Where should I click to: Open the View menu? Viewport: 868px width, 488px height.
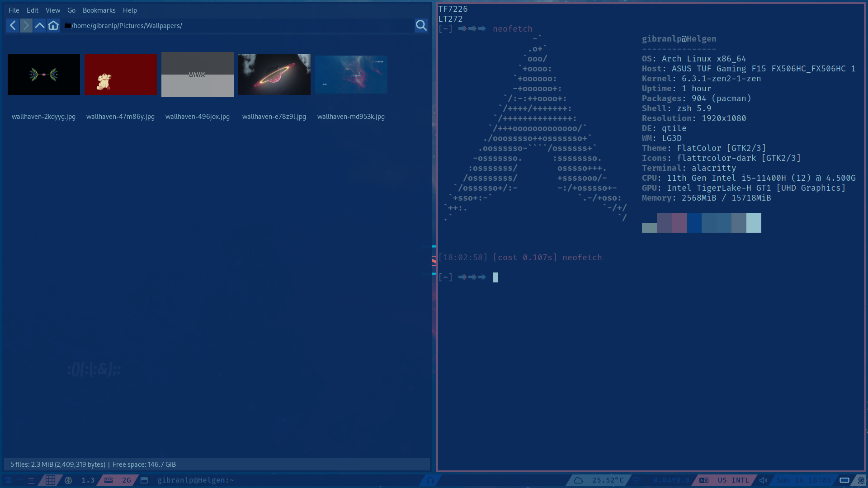click(x=52, y=10)
